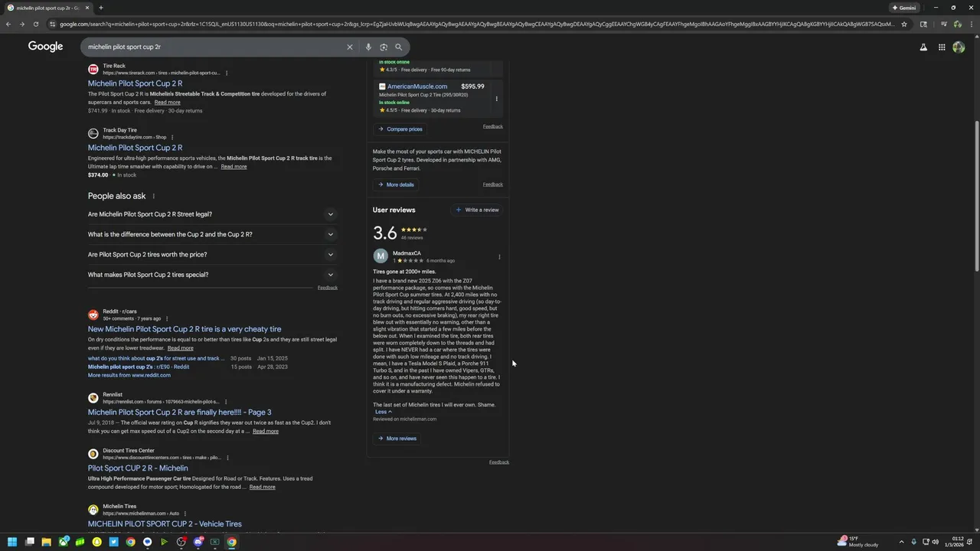Expand Track Day Tire snippet with Read more
The width and height of the screenshot is (980, 551).
tap(234, 167)
